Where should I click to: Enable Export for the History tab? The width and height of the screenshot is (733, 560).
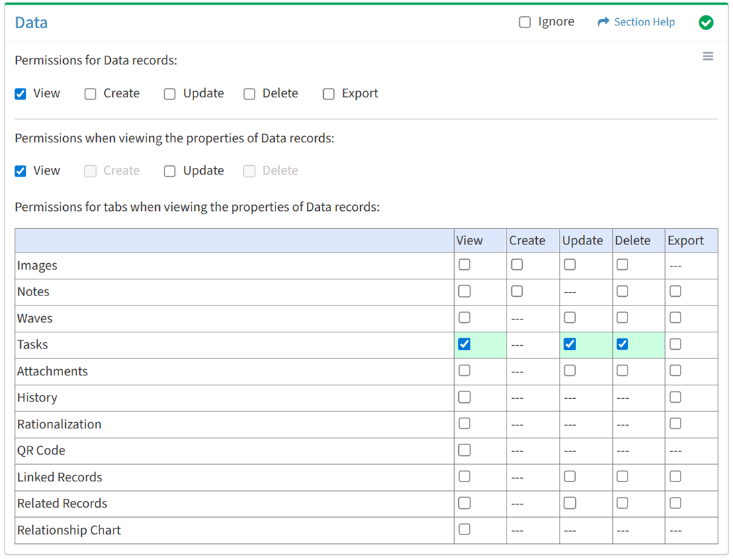coord(675,398)
